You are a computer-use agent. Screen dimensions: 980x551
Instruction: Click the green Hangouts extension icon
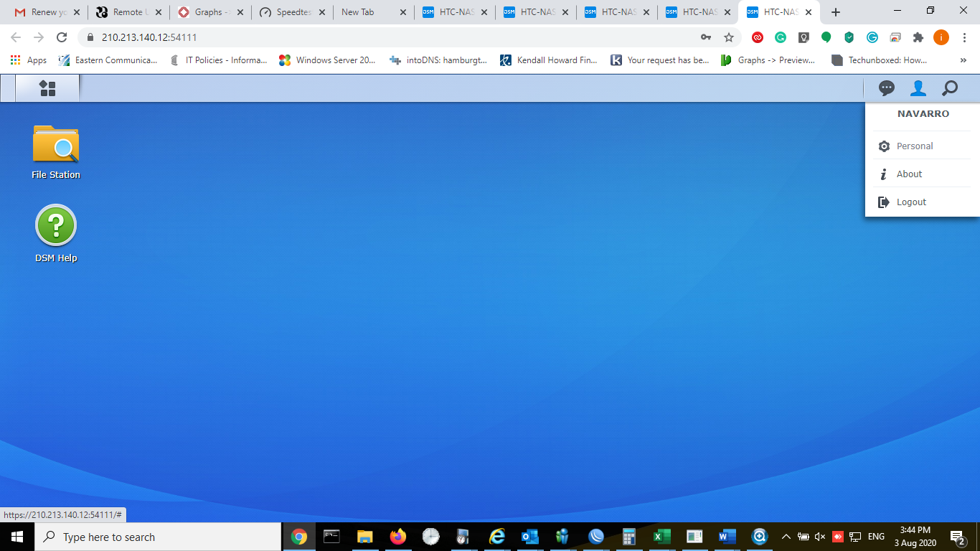[x=826, y=37]
